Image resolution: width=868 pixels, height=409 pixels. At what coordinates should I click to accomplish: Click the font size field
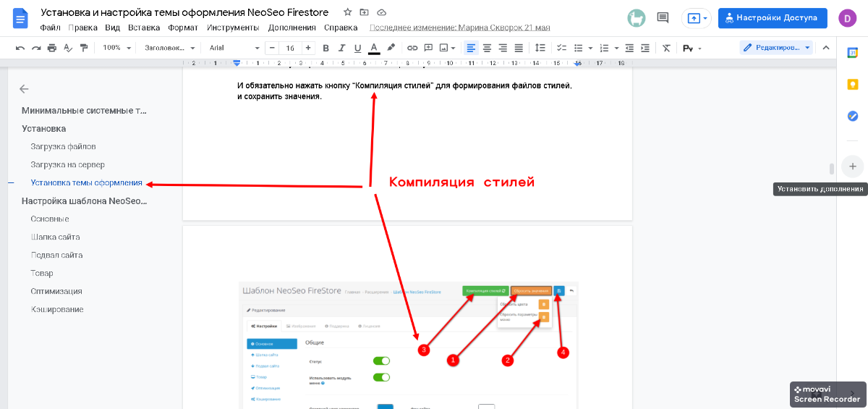290,48
